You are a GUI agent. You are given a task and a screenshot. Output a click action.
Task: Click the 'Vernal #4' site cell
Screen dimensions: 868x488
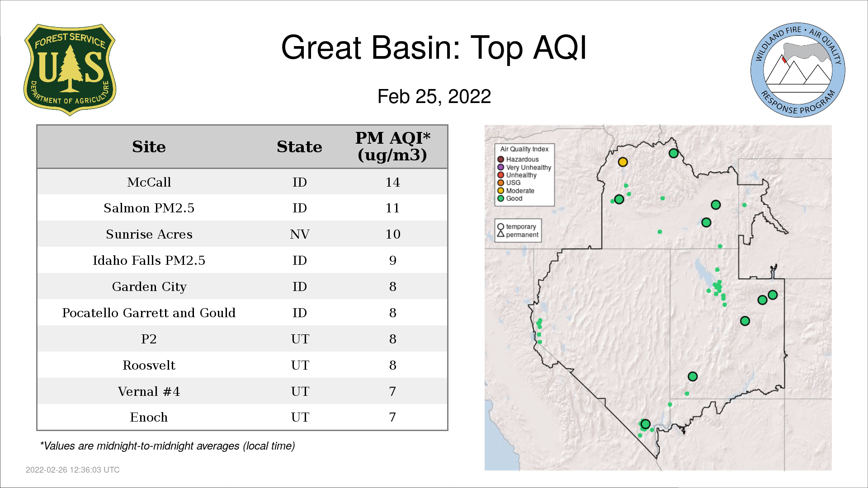(149, 391)
